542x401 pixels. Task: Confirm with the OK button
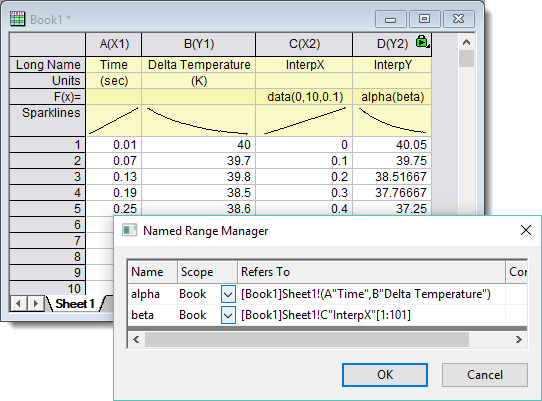[x=385, y=375]
